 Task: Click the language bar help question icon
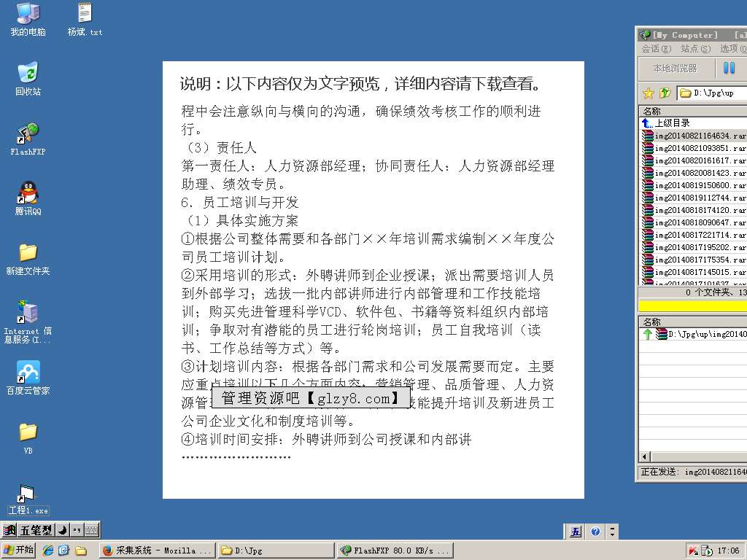595,531
